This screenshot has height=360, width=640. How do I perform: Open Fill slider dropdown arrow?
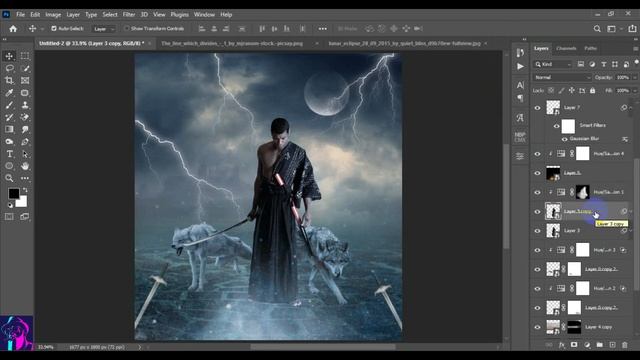[634, 91]
